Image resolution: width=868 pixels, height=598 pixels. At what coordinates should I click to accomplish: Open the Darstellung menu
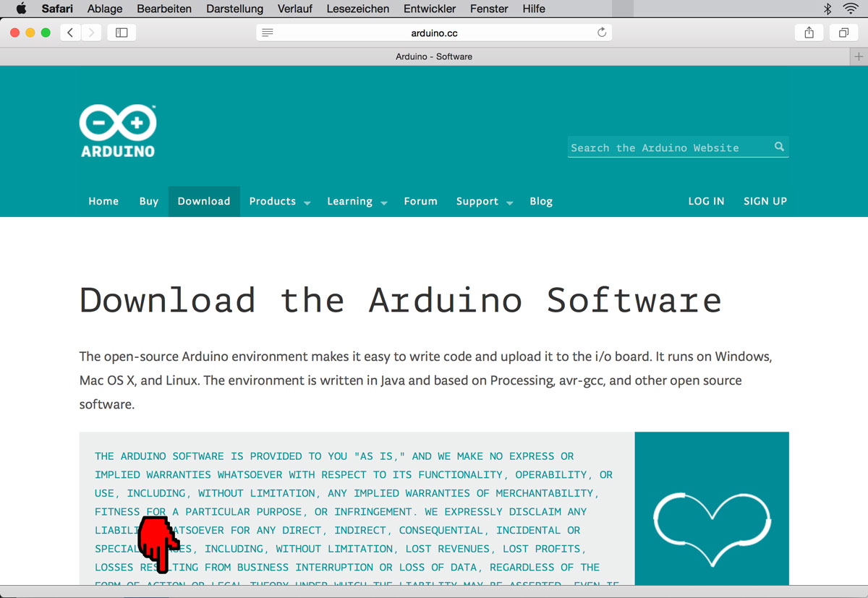point(234,9)
